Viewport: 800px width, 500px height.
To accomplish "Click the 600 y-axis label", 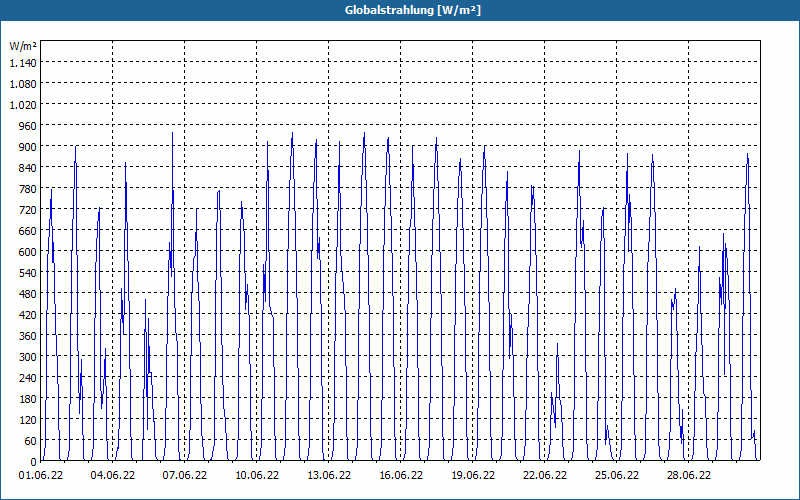I will pyautogui.click(x=28, y=252).
